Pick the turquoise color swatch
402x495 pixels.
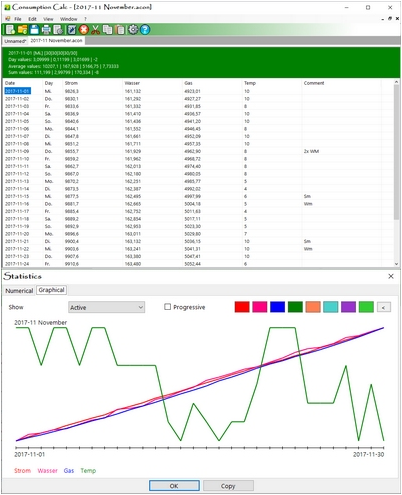click(331, 307)
